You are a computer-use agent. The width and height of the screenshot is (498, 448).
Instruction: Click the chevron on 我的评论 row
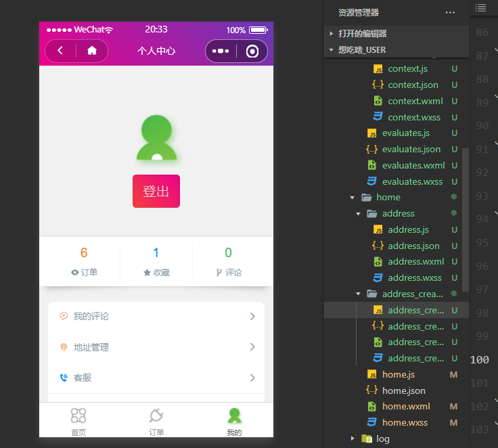click(x=252, y=317)
